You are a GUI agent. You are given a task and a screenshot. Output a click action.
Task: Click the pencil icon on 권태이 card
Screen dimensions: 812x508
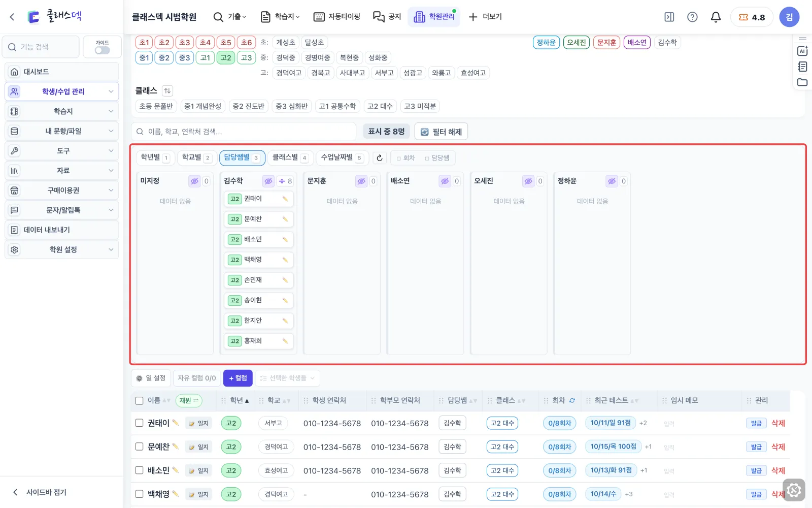[285, 199]
